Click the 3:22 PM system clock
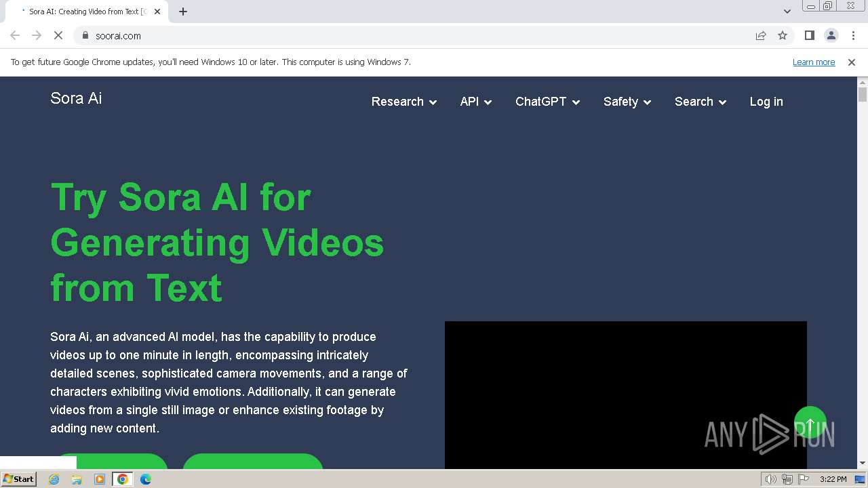 [x=833, y=479]
